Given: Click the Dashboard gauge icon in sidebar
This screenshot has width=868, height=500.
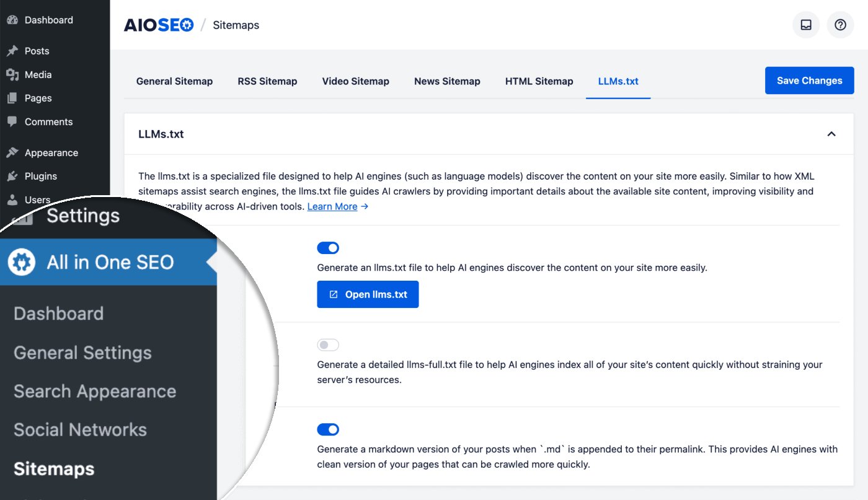Looking at the screenshot, I should [12, 20].
